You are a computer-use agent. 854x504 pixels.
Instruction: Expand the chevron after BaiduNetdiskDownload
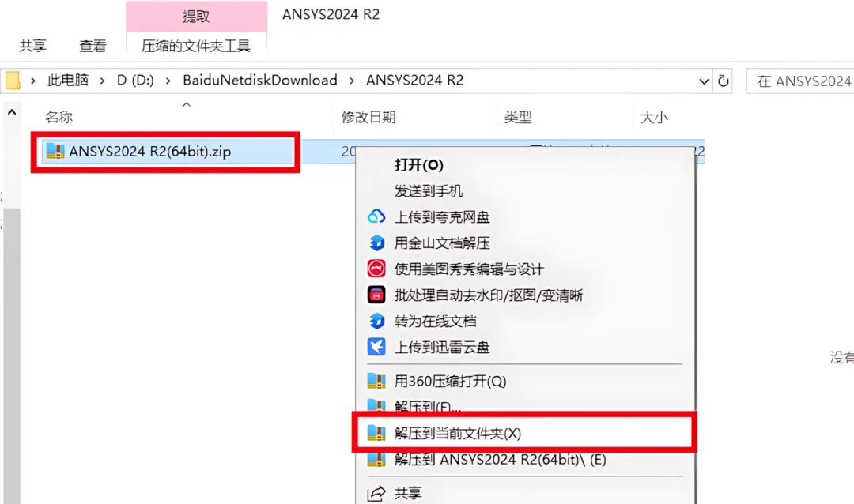tap(352, 81)
